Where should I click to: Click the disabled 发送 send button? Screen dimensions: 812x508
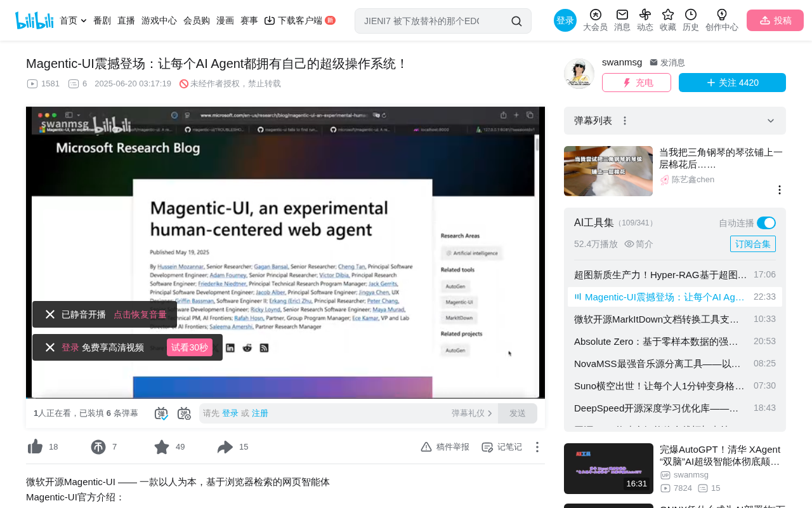point(518,413)
